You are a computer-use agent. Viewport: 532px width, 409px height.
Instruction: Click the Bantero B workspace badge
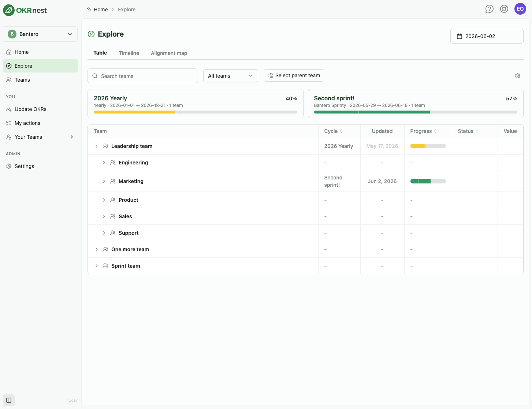pos(12,34)
